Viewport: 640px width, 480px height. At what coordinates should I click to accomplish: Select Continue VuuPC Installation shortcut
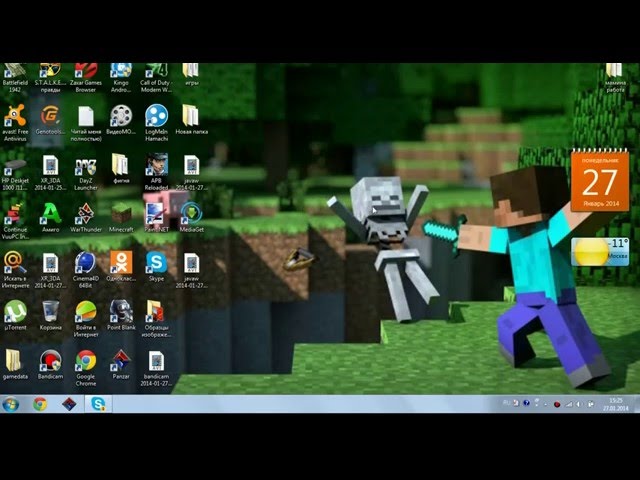15,220
